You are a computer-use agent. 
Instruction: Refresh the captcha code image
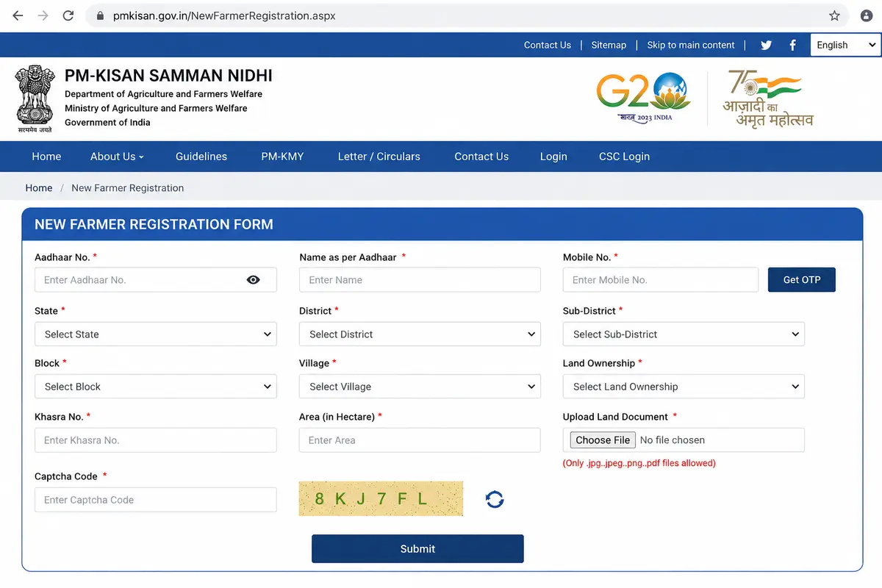point(495,500)
